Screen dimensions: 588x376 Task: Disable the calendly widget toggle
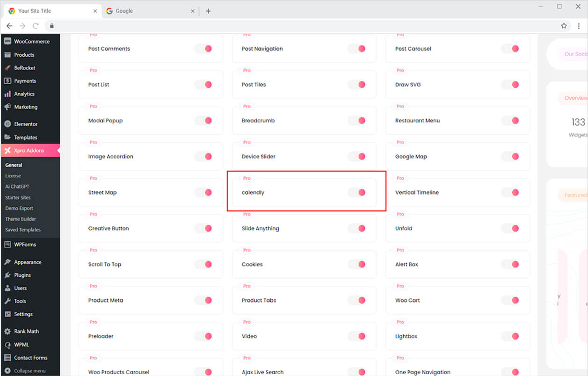(358, 193)
